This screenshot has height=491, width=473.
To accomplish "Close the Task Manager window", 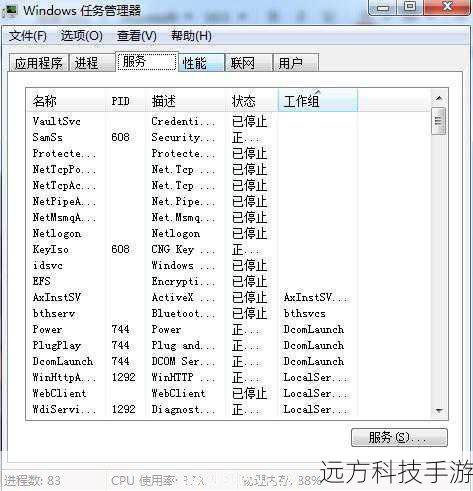I will (x=447, y=7).
